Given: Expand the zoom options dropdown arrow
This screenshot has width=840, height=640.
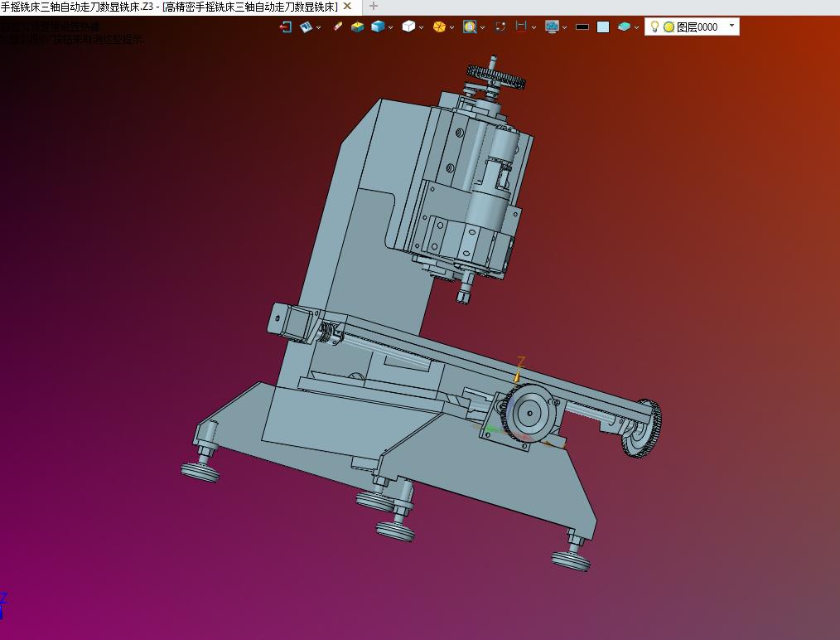Looking at the screenshot, I should tap(483, 27).
